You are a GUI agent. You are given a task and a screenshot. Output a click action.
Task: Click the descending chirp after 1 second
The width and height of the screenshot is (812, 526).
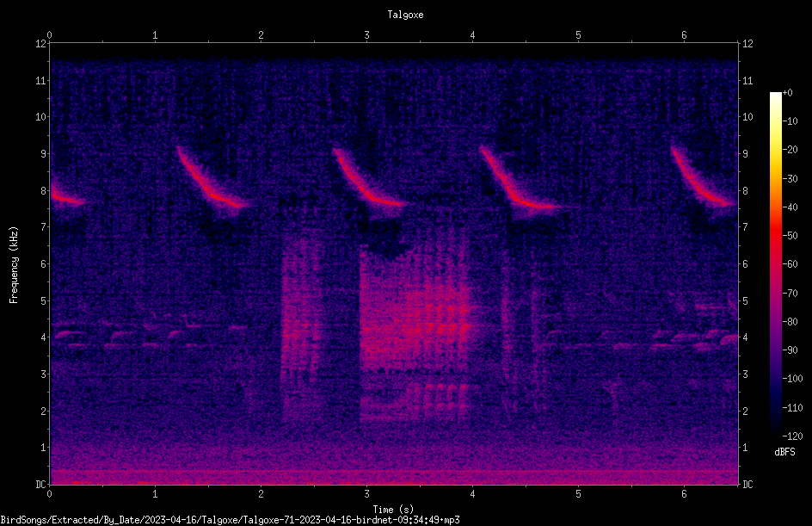211,178
